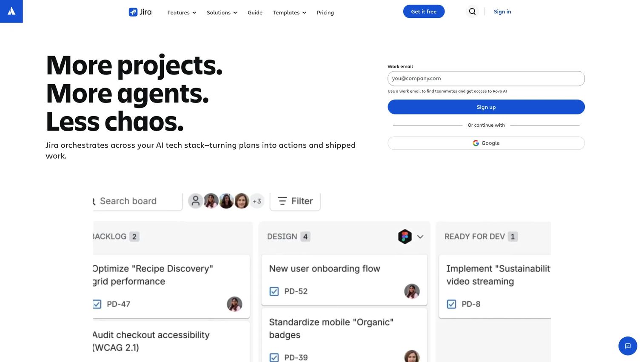Click the Atlassian logo icon
This screenshot has height=362, width=644.
pyautogui.click(x=11, y=11)
